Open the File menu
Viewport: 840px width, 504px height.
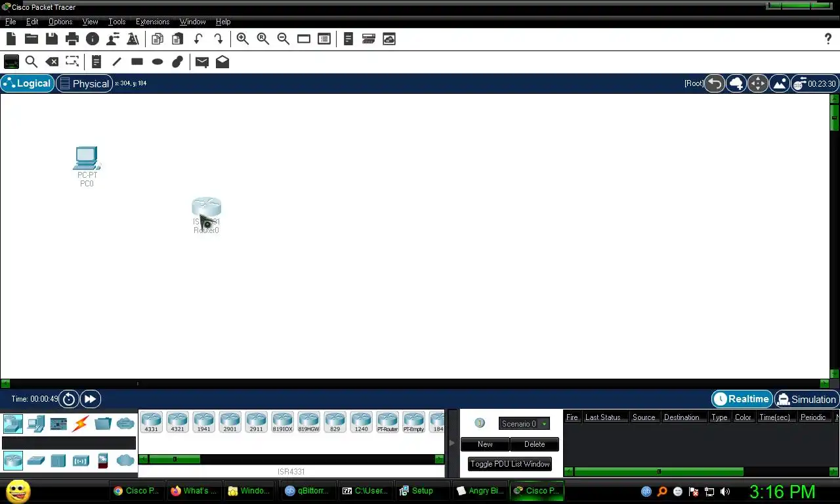pyautogui.click(x=10, y=22)
